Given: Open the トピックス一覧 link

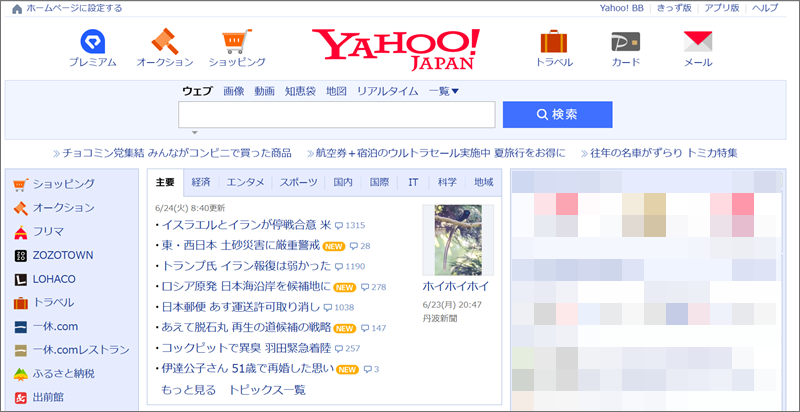Looking at the screenshot, I should (267, 390).
